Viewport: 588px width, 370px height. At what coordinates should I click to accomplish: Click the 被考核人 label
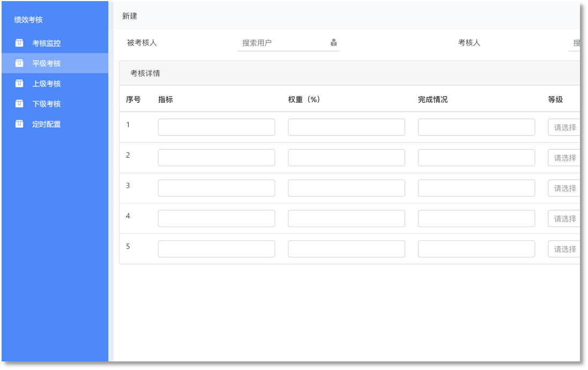click(142, 43)
